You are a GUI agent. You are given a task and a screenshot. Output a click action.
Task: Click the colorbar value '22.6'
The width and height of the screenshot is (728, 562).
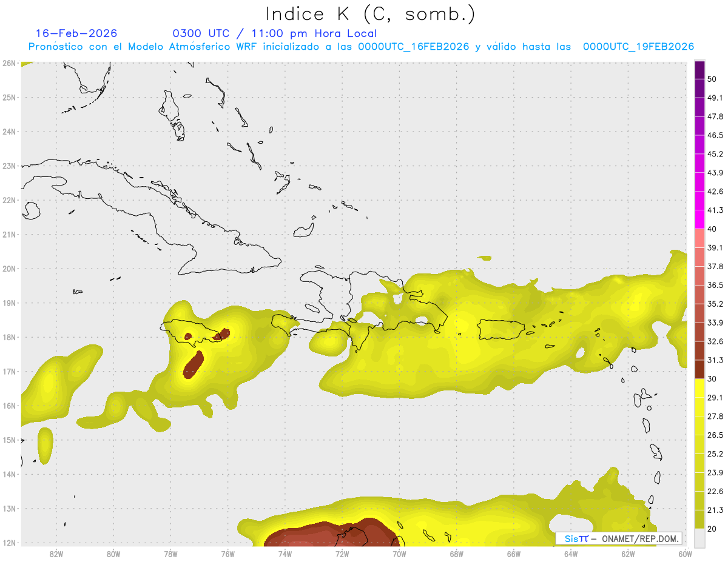click(714, 491)
